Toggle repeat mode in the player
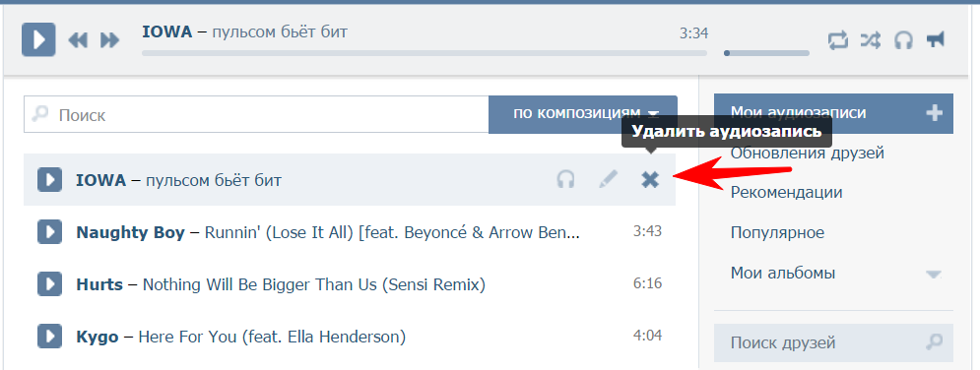The image size is (980, 370). click(x=837, y=40)
